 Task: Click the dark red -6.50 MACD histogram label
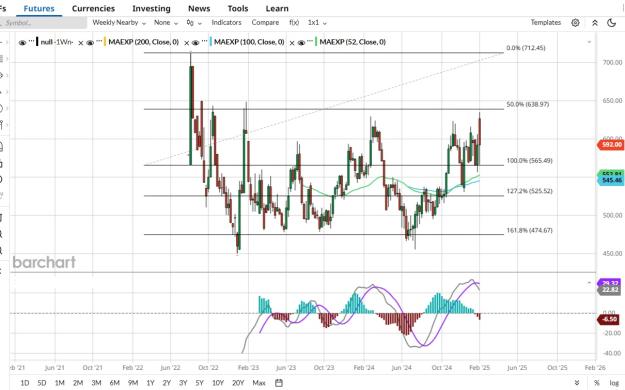click(x=609, y=319)
